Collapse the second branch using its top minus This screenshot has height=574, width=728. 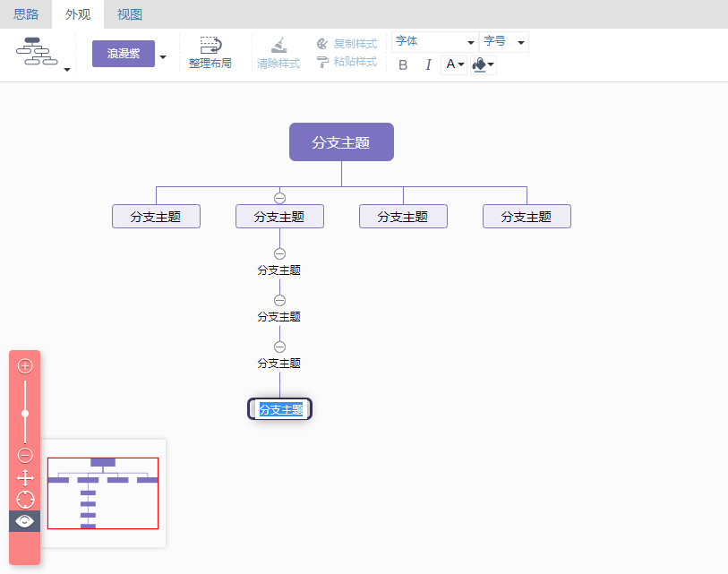click(x=279, y=198)
